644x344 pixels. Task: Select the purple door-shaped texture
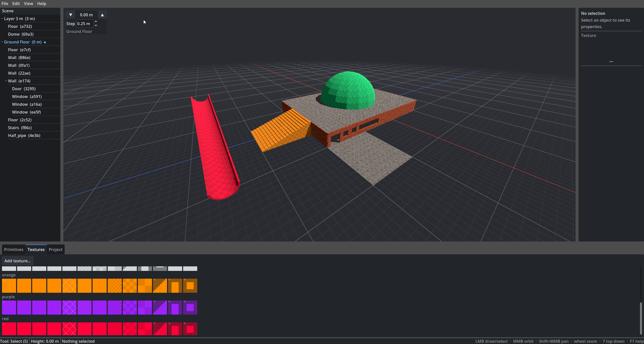click(175, 308)
